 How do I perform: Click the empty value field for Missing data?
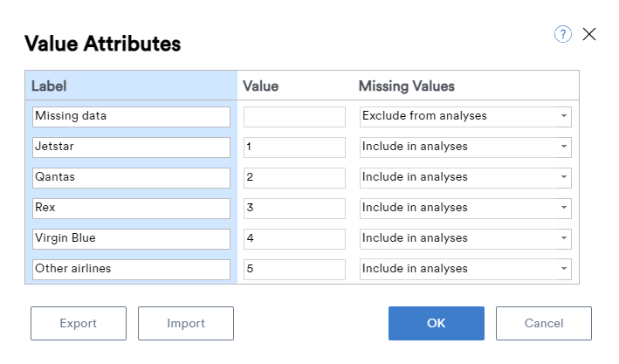294,116
